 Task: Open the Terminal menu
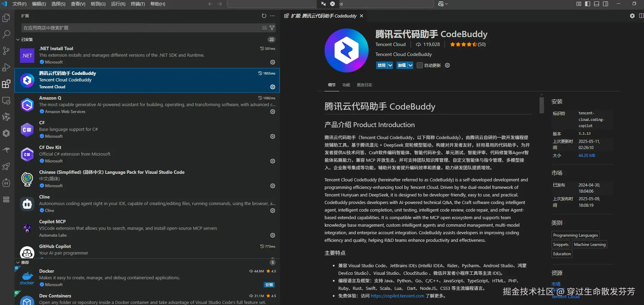(x=138, y=4)
